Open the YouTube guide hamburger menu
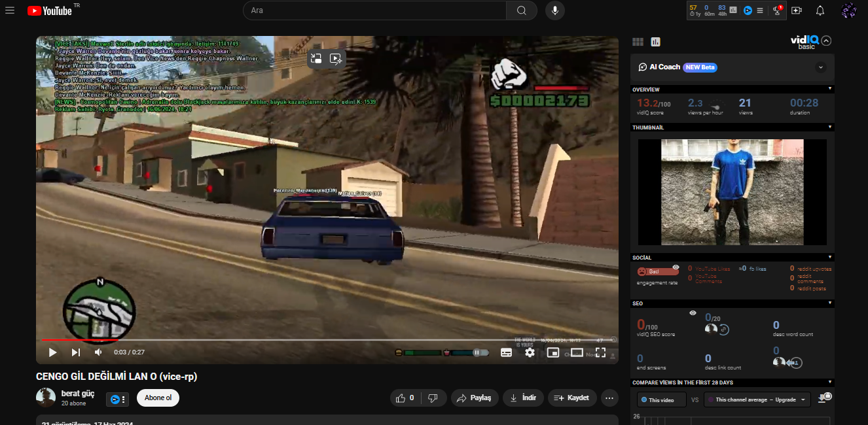 pyautogui.click(x=10, y=10)
